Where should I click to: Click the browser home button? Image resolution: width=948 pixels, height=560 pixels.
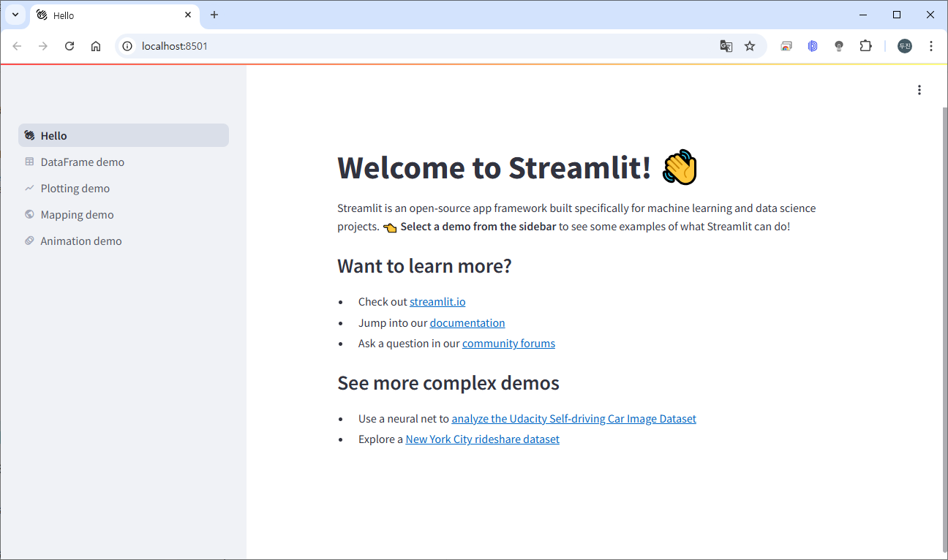[x=96, y=46]
